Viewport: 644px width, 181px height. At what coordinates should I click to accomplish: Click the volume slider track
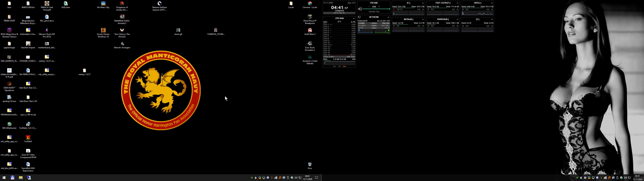[x=376, y=9]
